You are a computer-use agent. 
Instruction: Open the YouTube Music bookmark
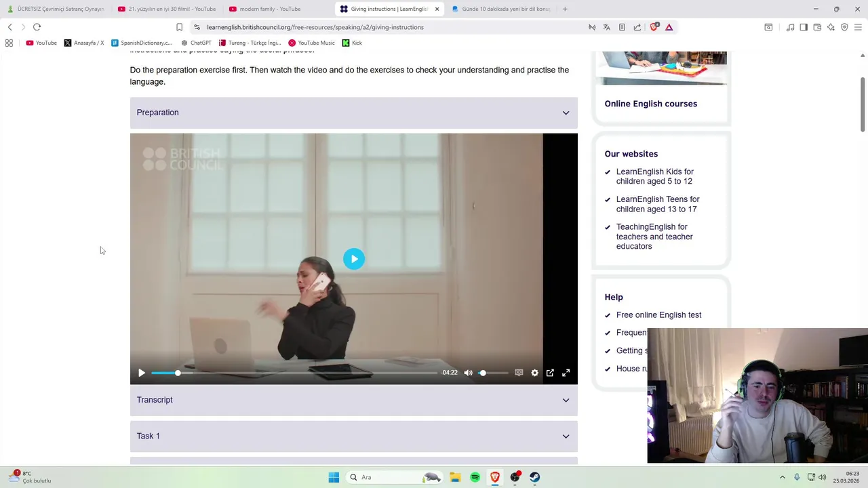[x=311, y=43]
